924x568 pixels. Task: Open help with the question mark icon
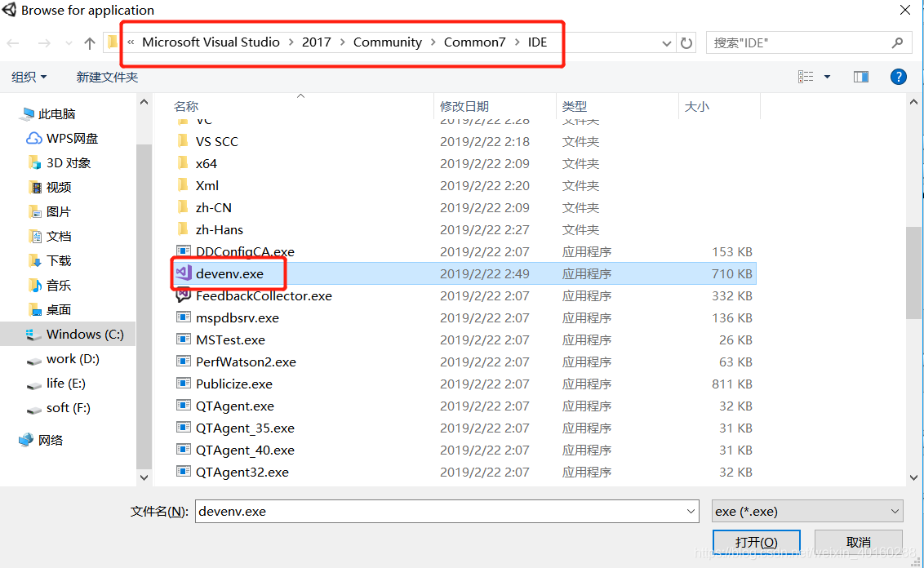(899, 77)
